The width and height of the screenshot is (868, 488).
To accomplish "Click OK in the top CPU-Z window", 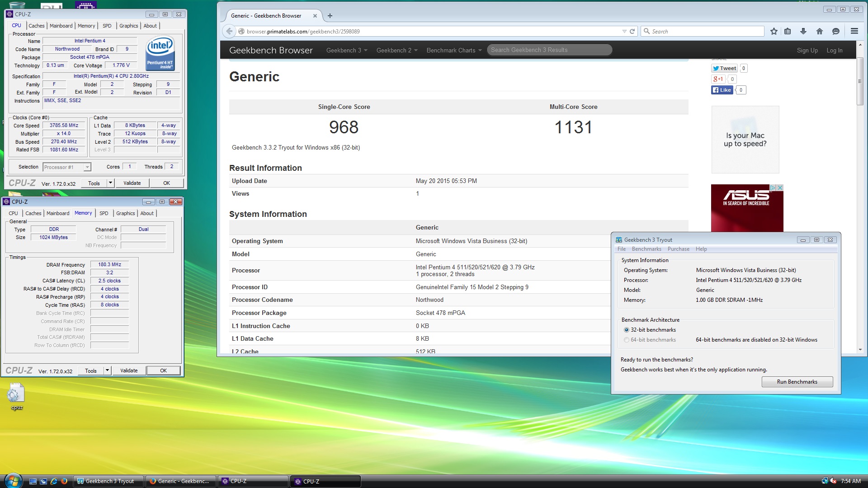I will pyautogui.click(x=166, y=183).
